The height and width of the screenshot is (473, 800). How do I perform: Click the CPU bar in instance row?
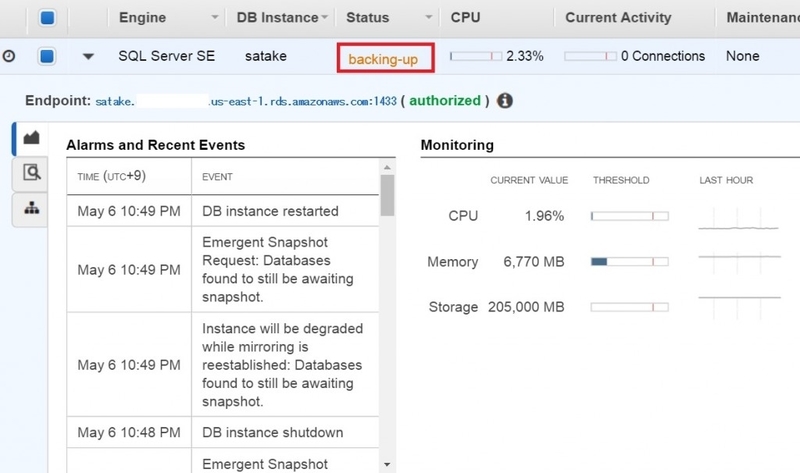click(476, 56)
